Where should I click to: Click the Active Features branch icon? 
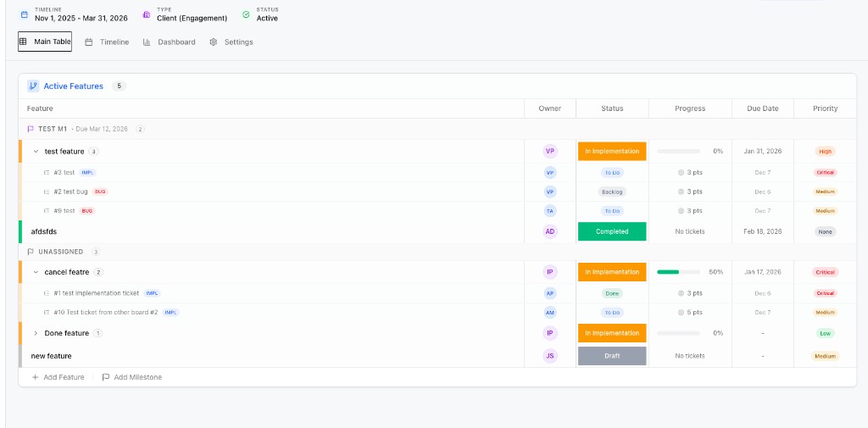(33, 86)
